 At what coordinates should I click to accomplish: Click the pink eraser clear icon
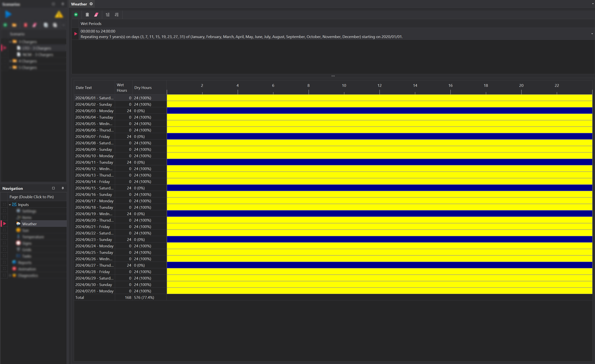(x=96, y=15)
